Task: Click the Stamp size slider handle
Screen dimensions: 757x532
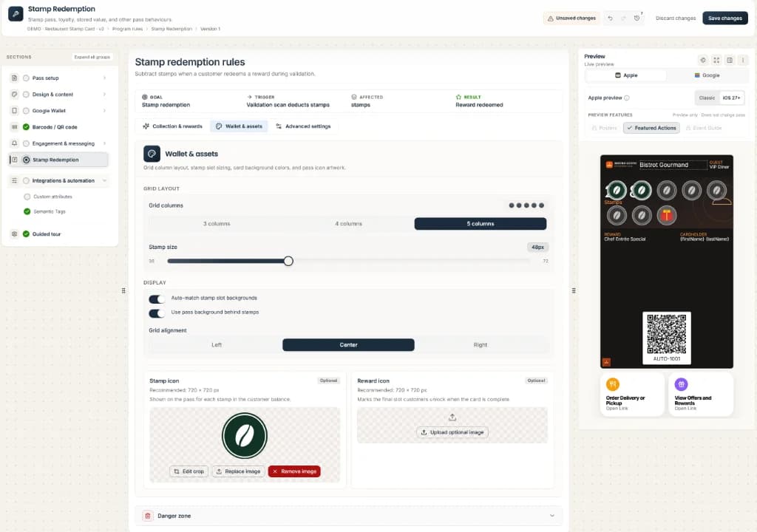Action: [x=288, y=261]
